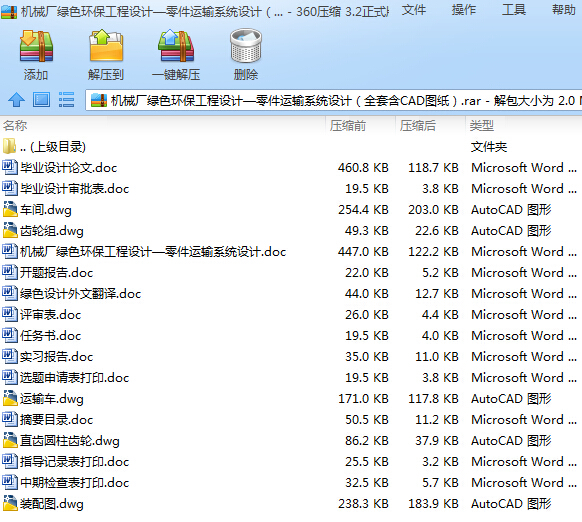582x522 pixels.
Task: Click the Word icon of 任务书.doc
Action: (10, 335)
